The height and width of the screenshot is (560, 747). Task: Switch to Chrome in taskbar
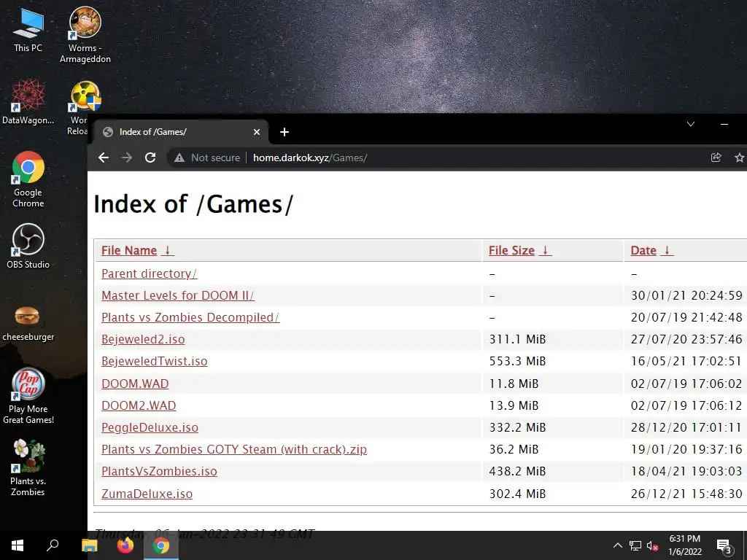161,545
